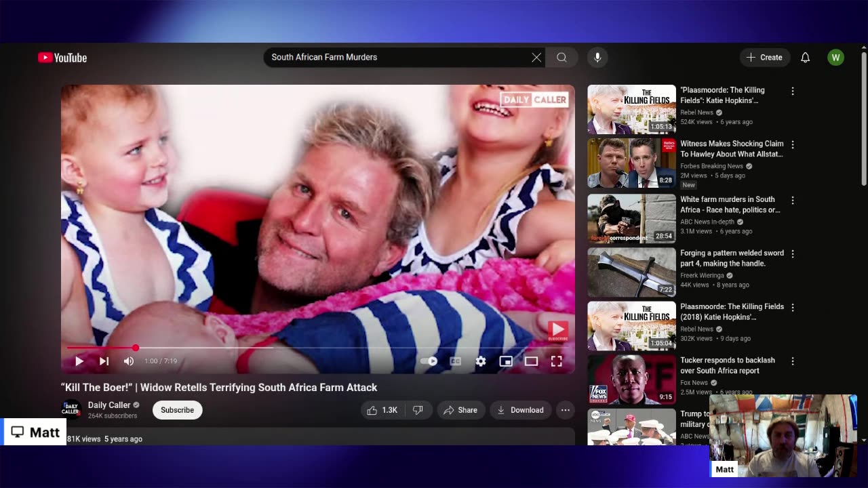
Task: Click the video title Kill The Boer
Action: pos(219,388)
